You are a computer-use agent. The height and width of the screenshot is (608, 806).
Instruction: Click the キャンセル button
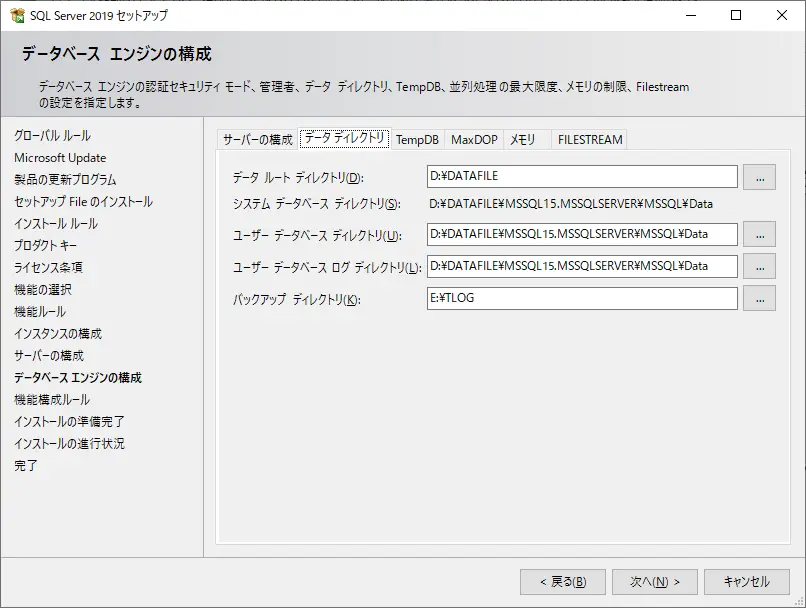pyautogui.click(x=747, y=582)
